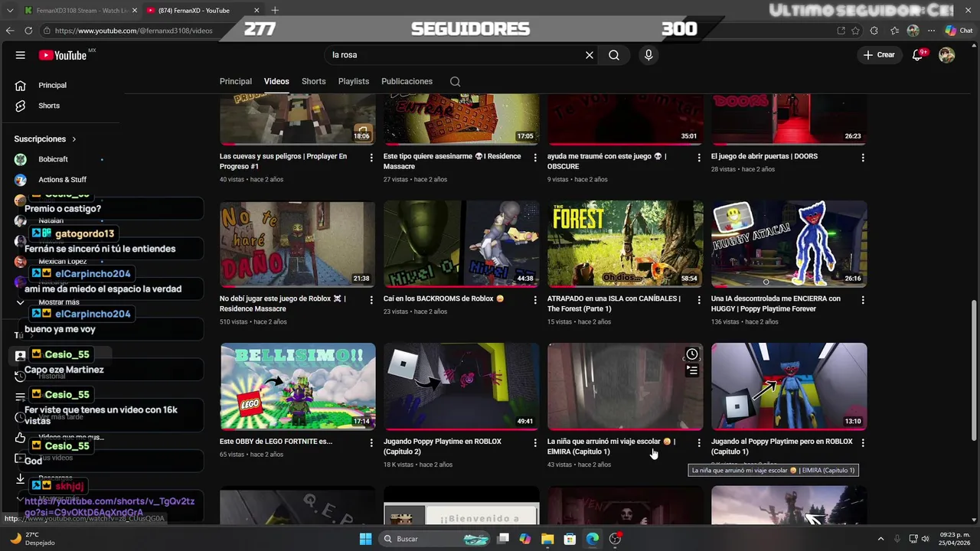Open 'Jugando Poppy Playtime en ROBLOX (Capítulo 2)' title

point(443,446)
